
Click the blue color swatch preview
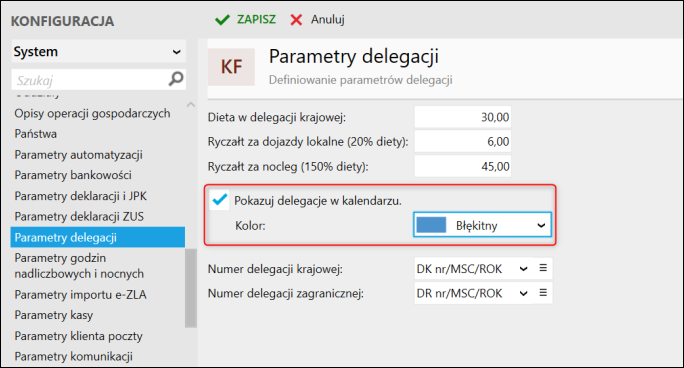[431, 225]
